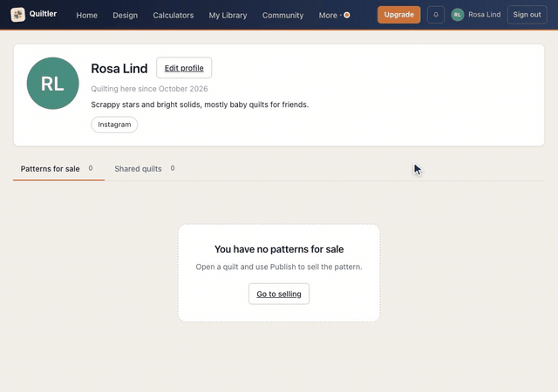Click the Rosa Lind profile heading
The height and width of the screenshot is (392, 558).
119,68
